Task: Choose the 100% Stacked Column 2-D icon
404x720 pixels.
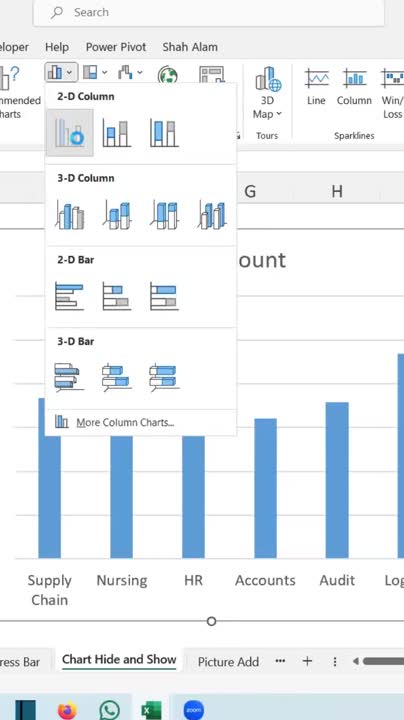Action: [164, 133]
